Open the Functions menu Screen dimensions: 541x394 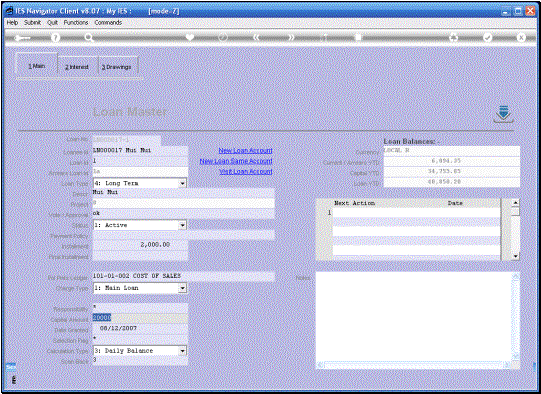76,22
